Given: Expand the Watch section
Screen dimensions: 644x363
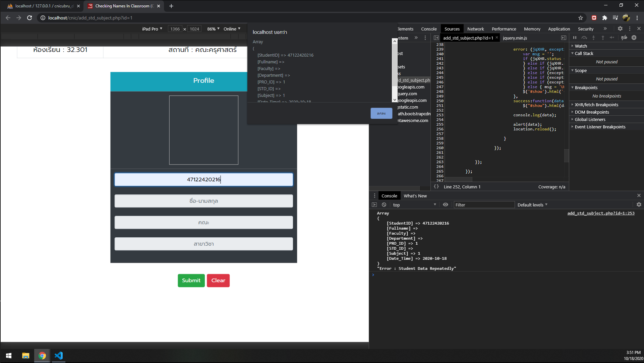Looking at the screenshot, I should (581, 46).
